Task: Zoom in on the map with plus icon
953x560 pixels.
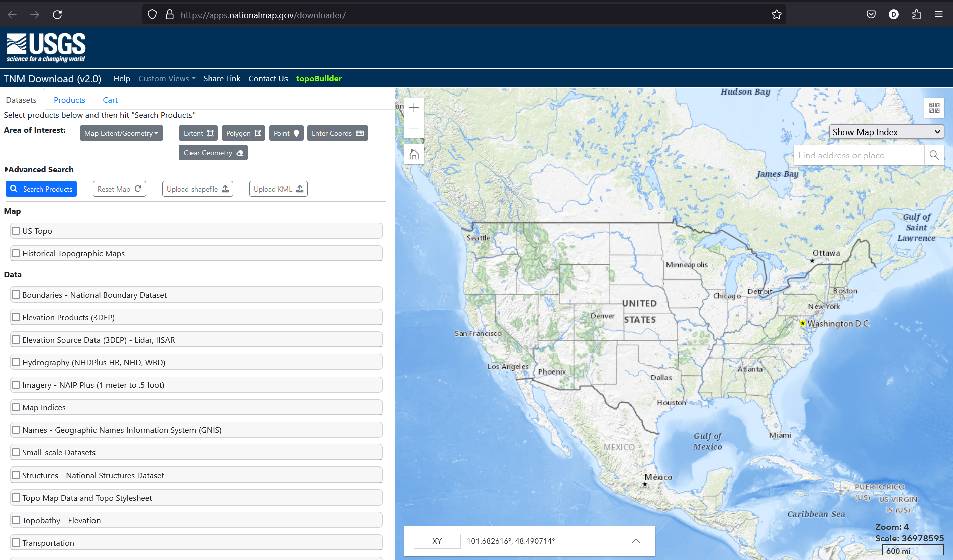Action: (x=414, y=108)
